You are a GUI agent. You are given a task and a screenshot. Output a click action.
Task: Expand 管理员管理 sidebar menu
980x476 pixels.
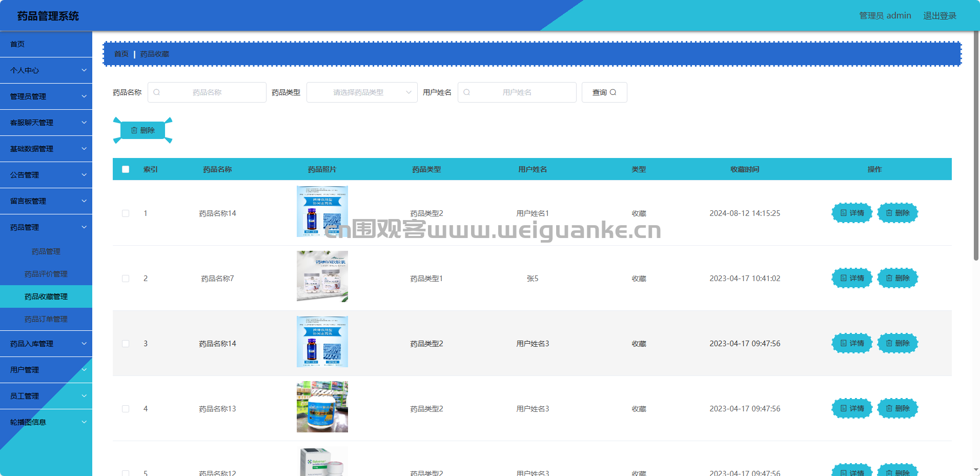tap(46, 96)
